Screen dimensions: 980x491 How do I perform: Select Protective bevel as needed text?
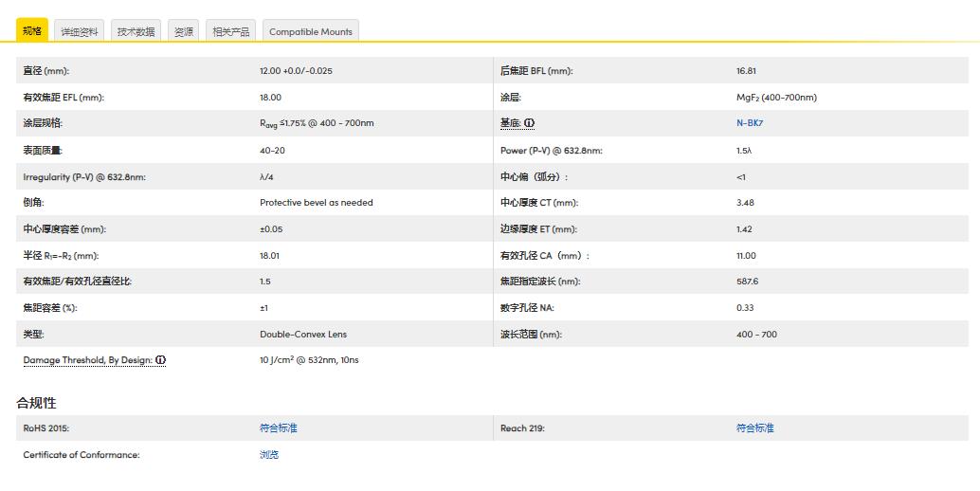point(317,203)
